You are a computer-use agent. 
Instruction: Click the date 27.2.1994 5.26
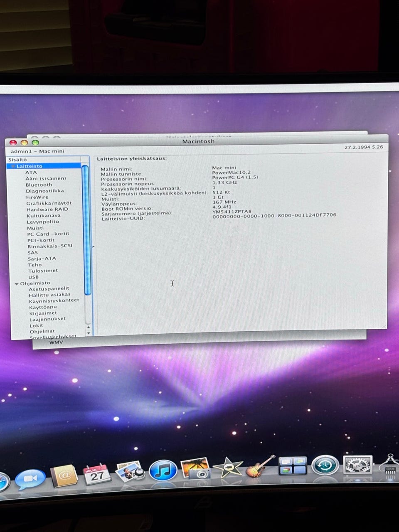click(364, 147)
